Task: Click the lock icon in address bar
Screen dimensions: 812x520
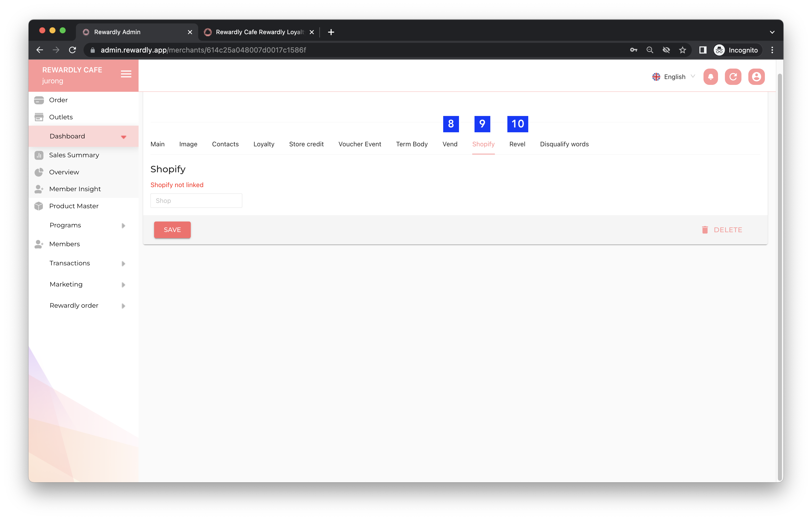Action: tap(92, 50)
